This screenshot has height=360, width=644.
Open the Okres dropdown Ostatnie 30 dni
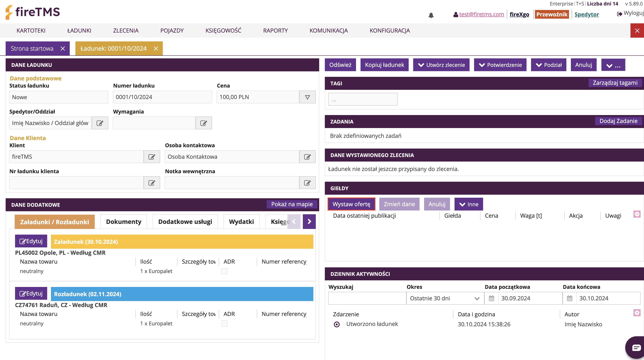coord(445,298)
